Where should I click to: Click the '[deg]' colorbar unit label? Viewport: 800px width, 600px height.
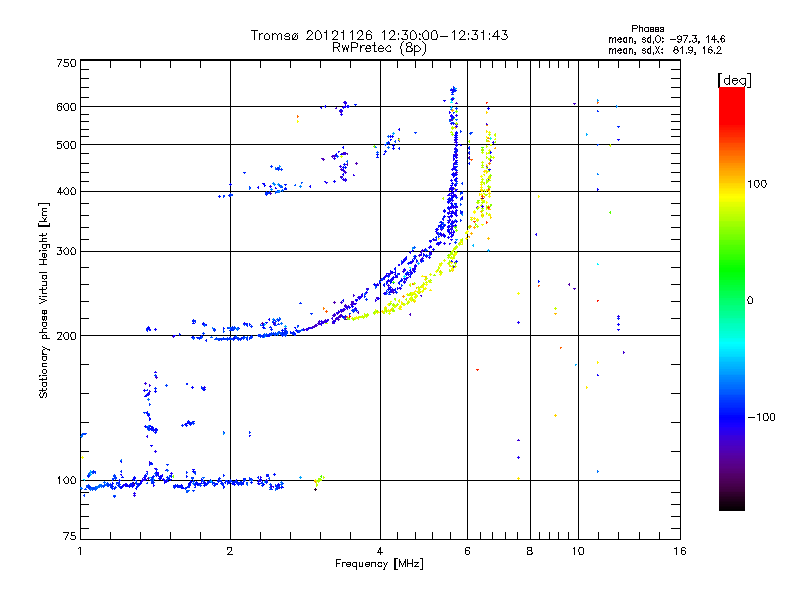tap(734, 80)
